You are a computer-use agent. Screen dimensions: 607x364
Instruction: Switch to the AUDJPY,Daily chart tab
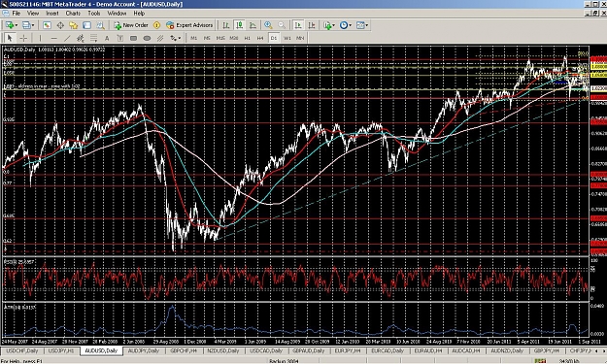[x=143, y=350]
